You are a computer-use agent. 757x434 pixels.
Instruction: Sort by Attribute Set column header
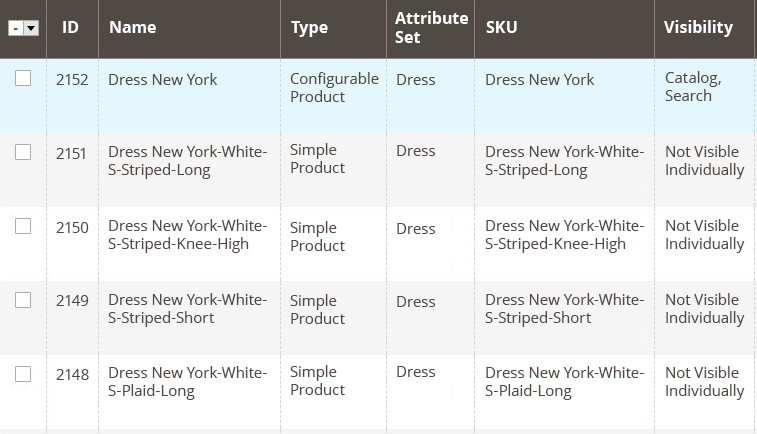431,27
